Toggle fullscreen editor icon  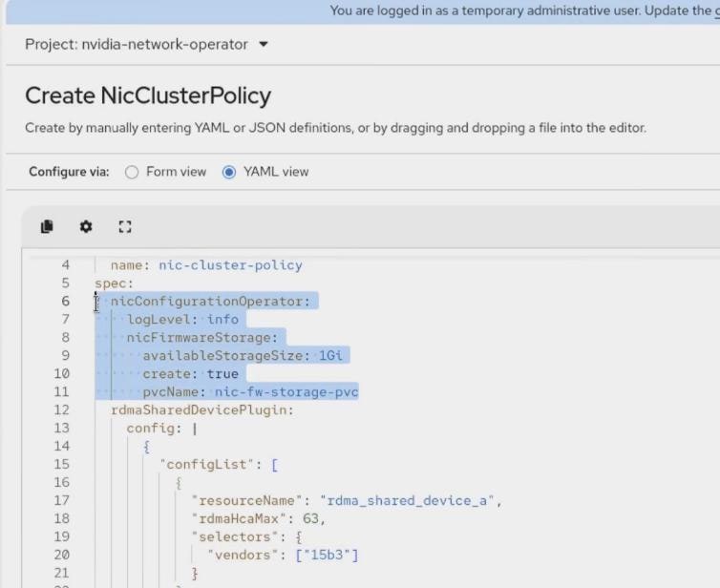click(x=125, y=226)
